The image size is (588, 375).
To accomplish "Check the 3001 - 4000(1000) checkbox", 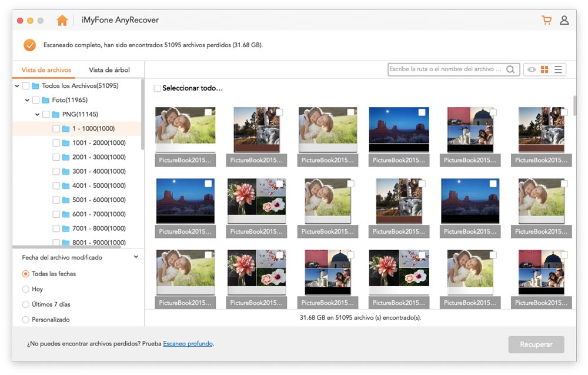I will [x=56, y=171].
